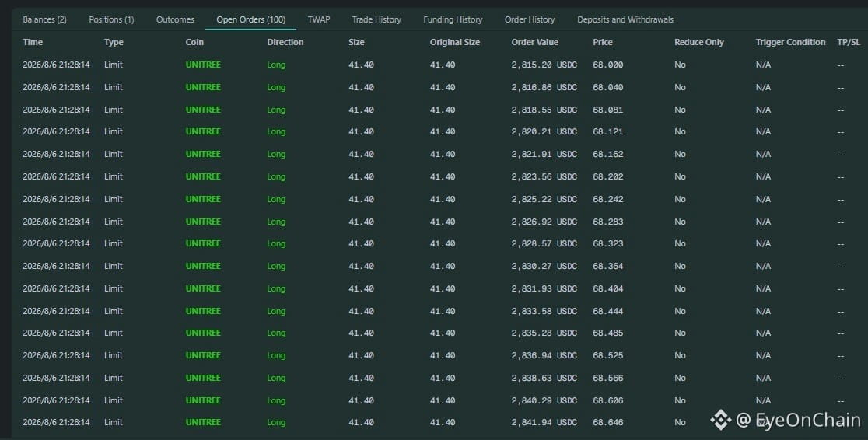Pick the price 68.162
This screenshot has height=440, width=868.
pyautogui.click(x=607, y=155)
